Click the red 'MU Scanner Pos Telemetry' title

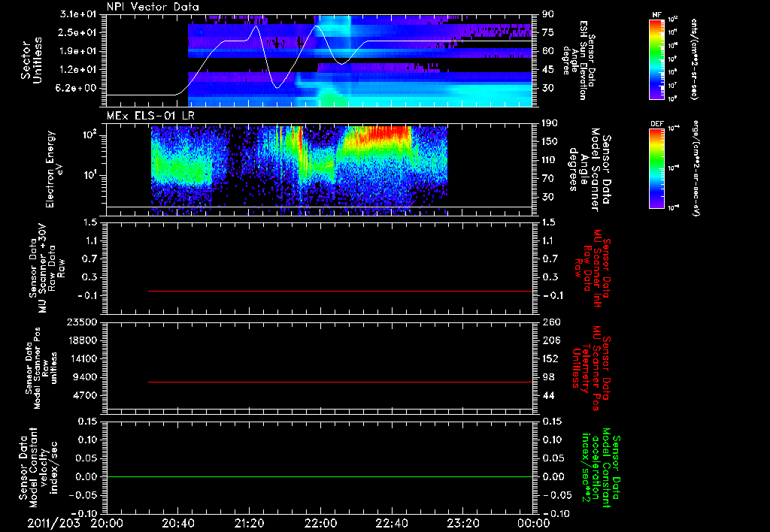click(x=591, y=368)
